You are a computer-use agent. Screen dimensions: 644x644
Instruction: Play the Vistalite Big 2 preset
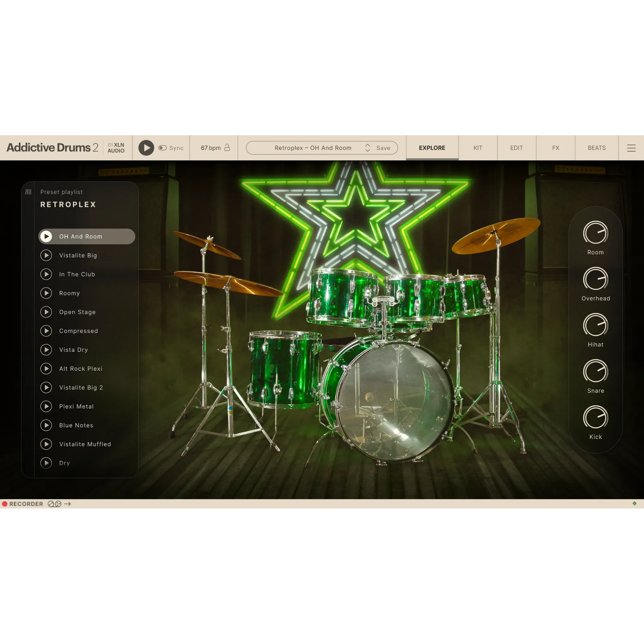pos(46,387)
